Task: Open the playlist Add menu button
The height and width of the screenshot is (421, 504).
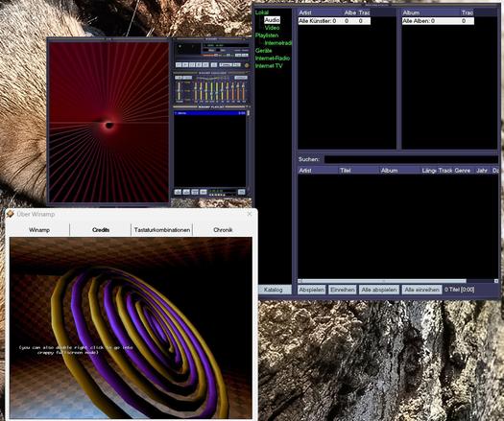Action: pos(178,192)
